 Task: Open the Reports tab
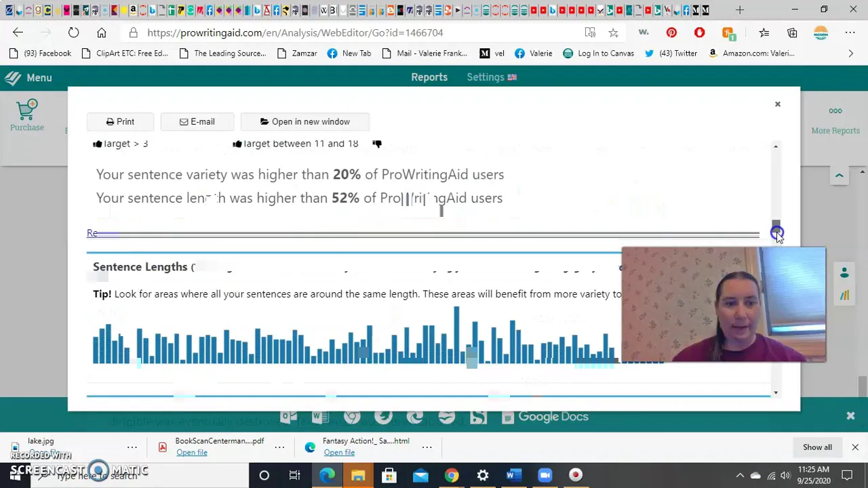pos(429,77)
